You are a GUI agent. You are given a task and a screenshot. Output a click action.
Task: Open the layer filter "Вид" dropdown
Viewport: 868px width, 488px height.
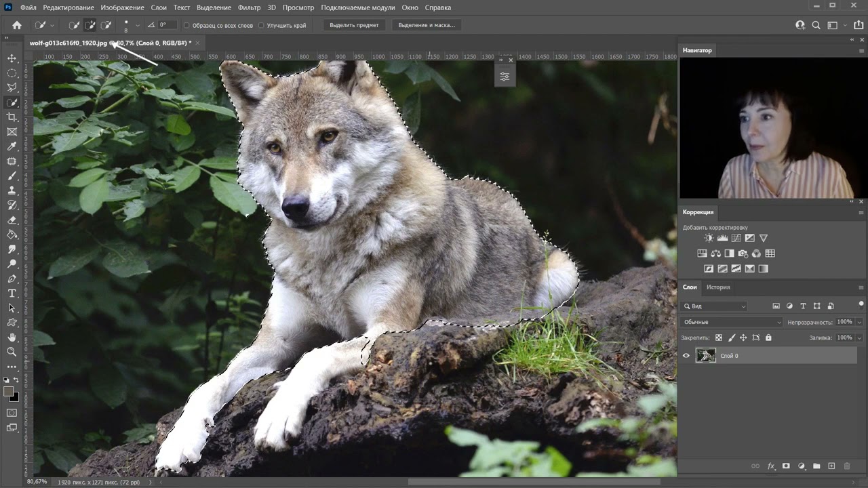coord(715,306)
